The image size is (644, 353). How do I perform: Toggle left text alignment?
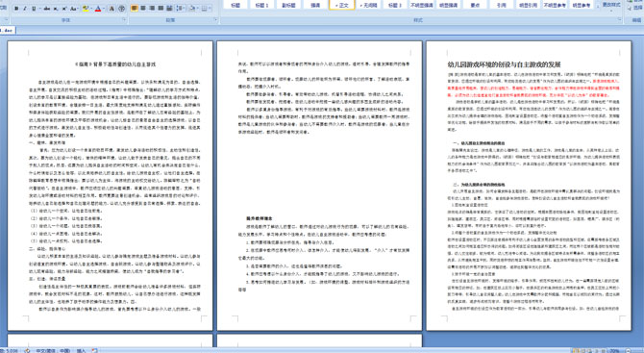[x=135, y=9]
